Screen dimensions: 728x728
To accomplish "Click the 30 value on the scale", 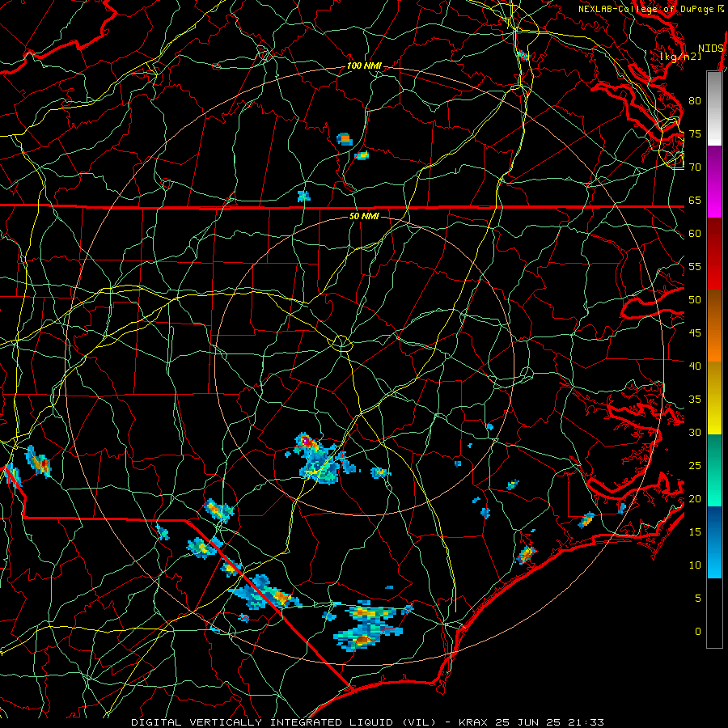I will click(x=695, y=433).
